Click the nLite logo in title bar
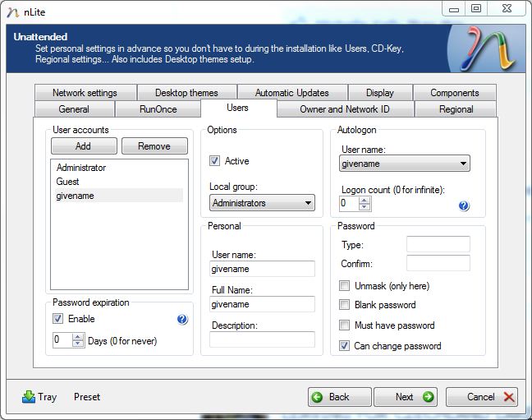Viewport: 532px width, 420px height. tap(11, 9)
